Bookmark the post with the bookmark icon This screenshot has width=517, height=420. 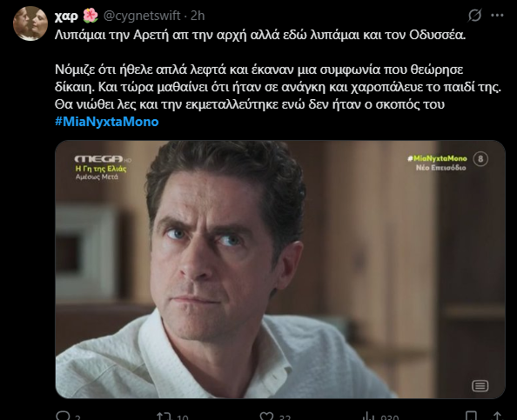(471, 416)
